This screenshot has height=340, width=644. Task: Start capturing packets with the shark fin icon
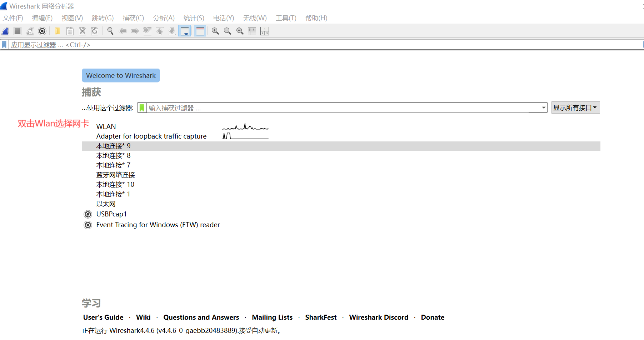pos(6,31)
